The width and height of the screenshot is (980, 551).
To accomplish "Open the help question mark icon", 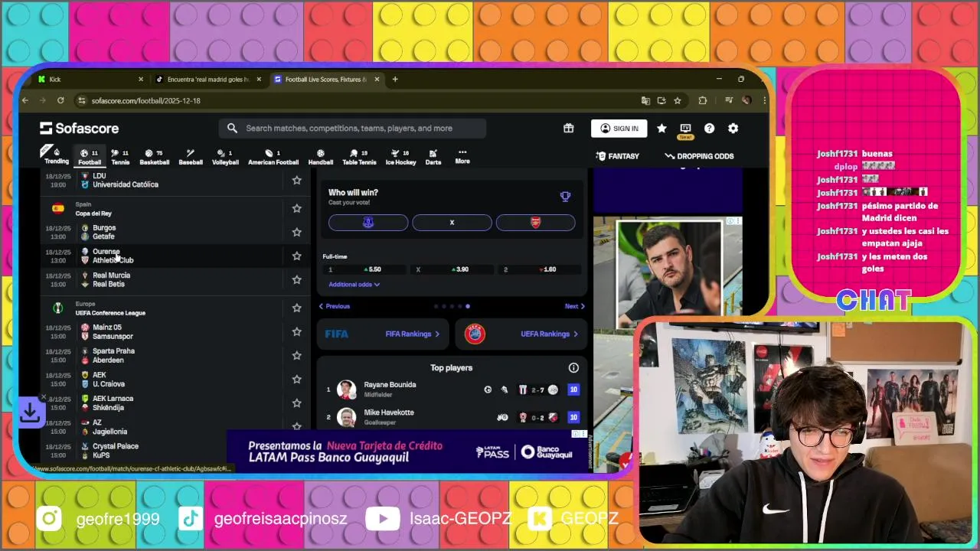I will click(x=709, y=129).
